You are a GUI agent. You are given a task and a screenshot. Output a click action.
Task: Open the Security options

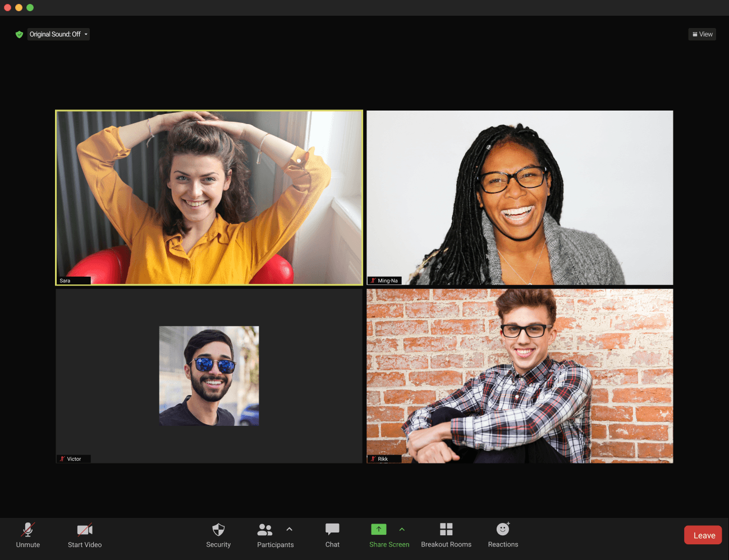[x=218, y=535]
